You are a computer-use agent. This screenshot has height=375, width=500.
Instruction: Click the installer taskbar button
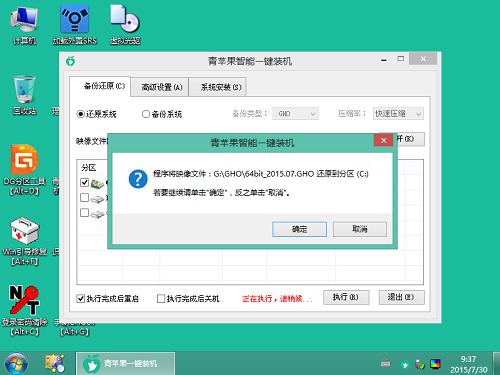[126, 363]
